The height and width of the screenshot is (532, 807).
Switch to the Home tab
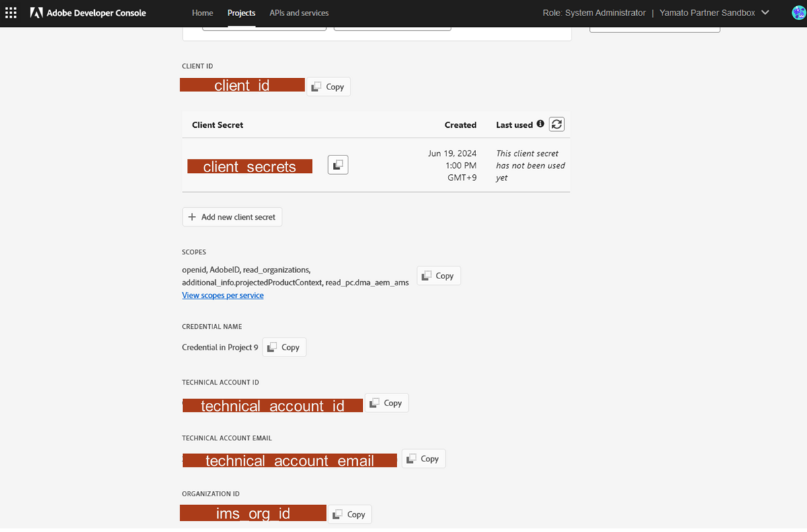202,12
